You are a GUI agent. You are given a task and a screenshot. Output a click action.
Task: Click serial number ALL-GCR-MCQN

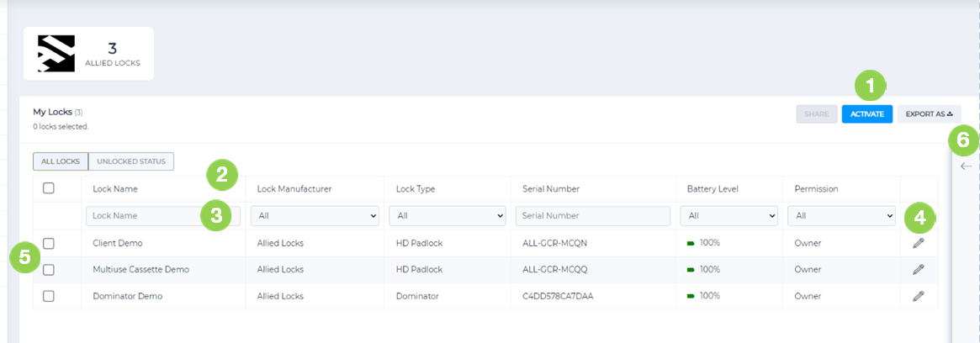(555, 243)
